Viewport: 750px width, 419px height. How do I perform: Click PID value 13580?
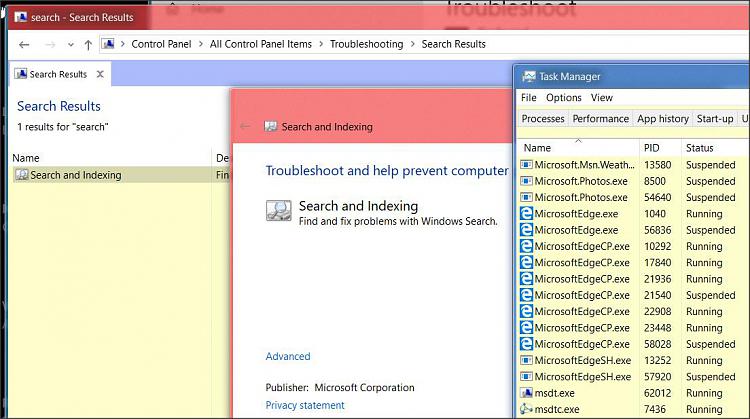pyautogui.click(x=657, y=165)
